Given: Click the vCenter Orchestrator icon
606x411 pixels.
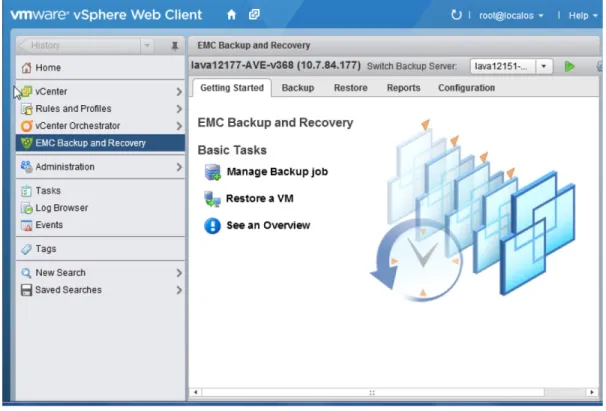Looking at the screenshot, I should pyautogui.click(x=26, y=126).
